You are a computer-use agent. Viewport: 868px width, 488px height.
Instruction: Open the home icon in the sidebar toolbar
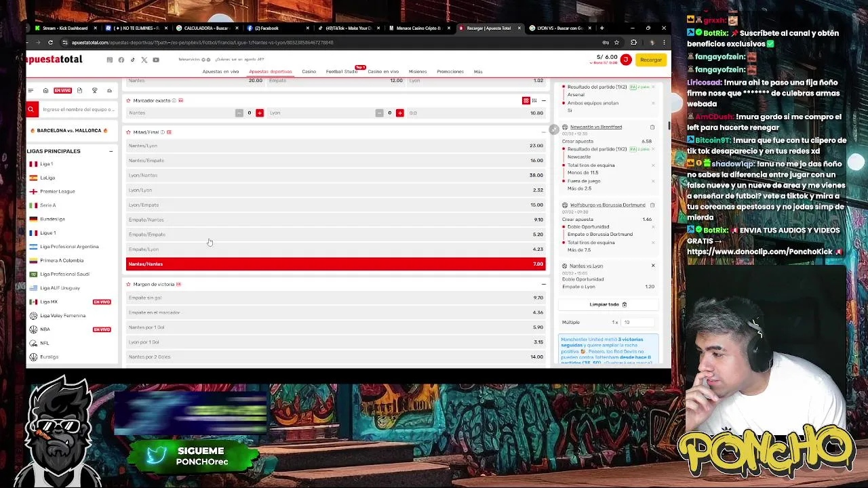coord(45,90)
